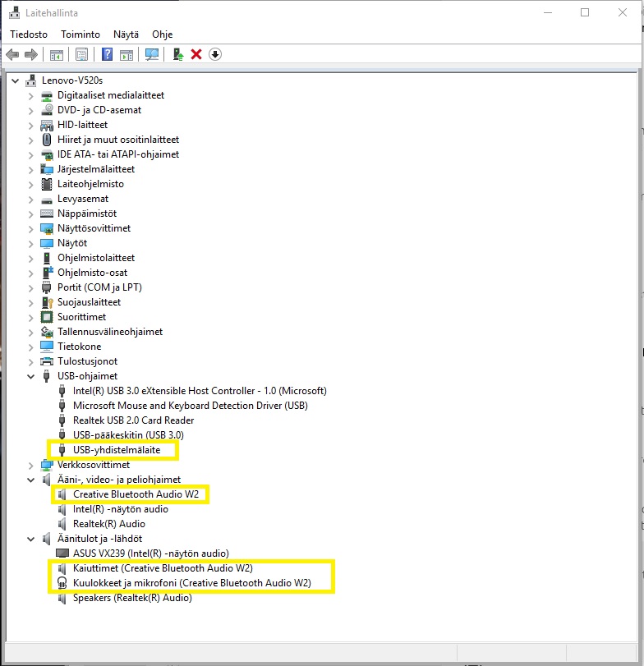Click the Ohjelmistolaitteet icon

(x=47, y=258)
